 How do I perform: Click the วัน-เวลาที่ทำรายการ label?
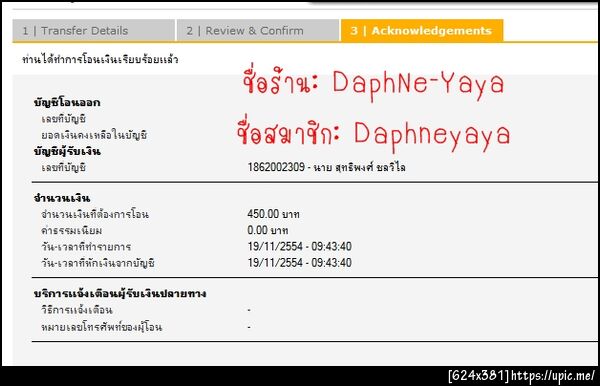[86, 247]
